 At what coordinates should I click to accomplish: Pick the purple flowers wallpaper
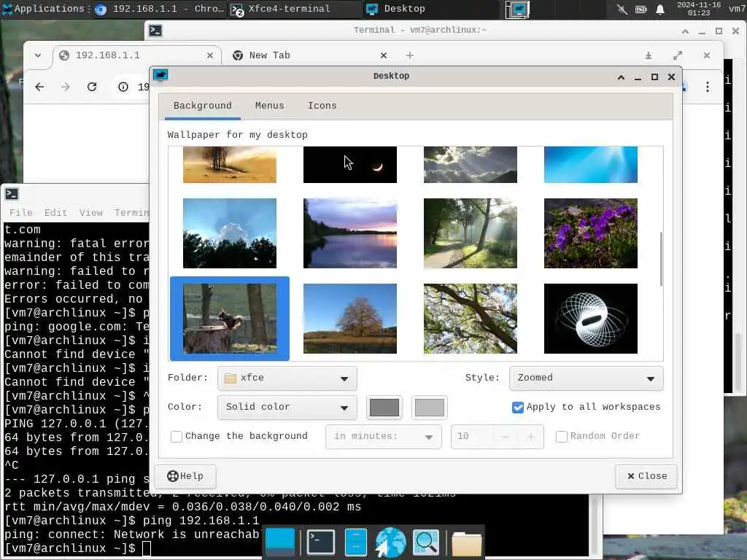(590, 233)
